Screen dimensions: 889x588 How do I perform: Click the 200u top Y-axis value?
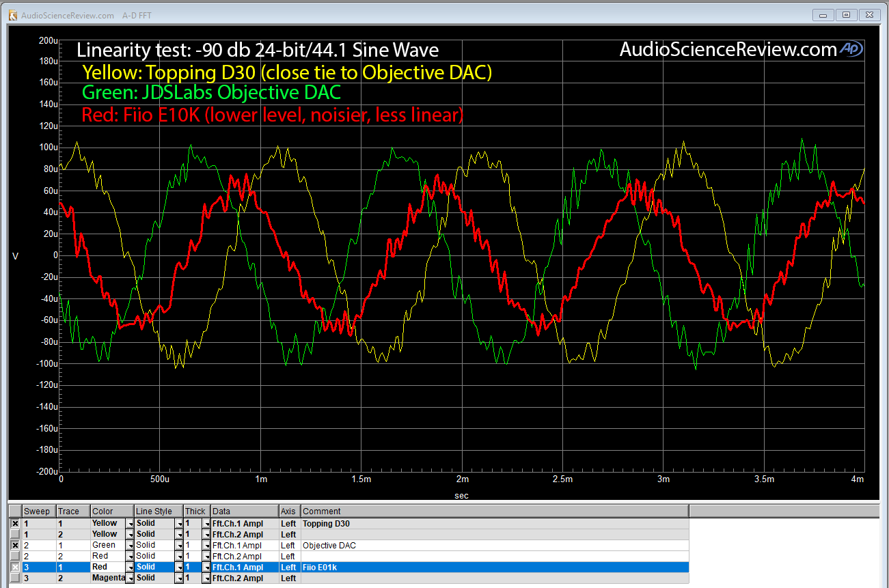coord(48,40)
